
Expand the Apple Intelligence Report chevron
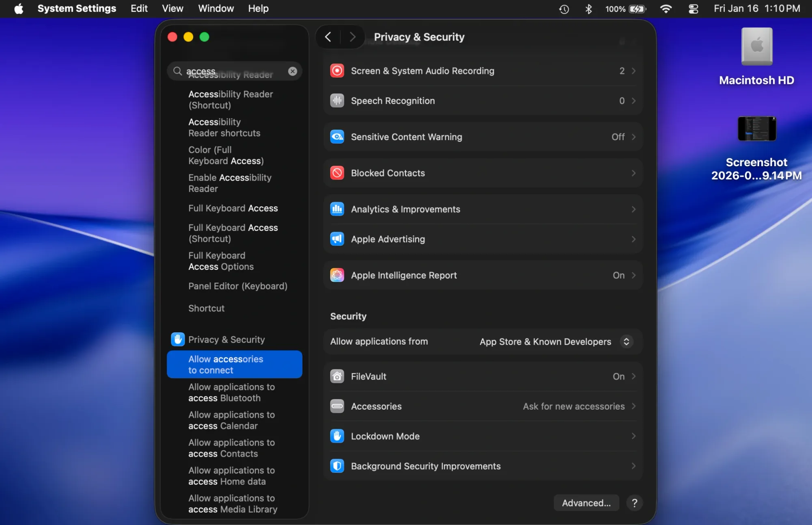point(633,275)
